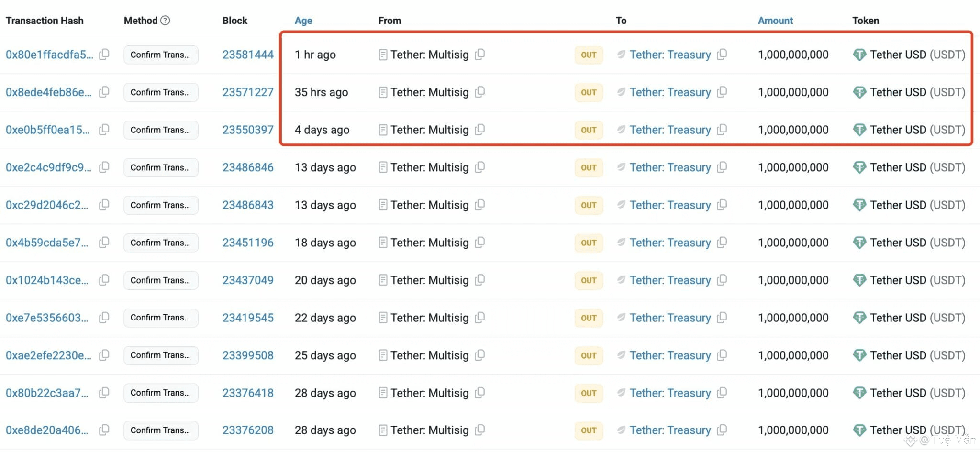Copy Tether: Treasury address in 18 days ago row
The image size is (980, 452).
722,243
